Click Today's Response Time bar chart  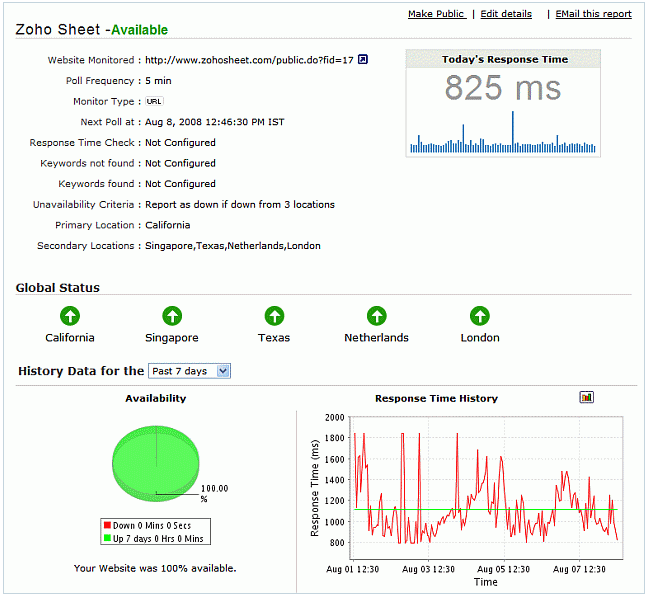click(x=503, y=132)
